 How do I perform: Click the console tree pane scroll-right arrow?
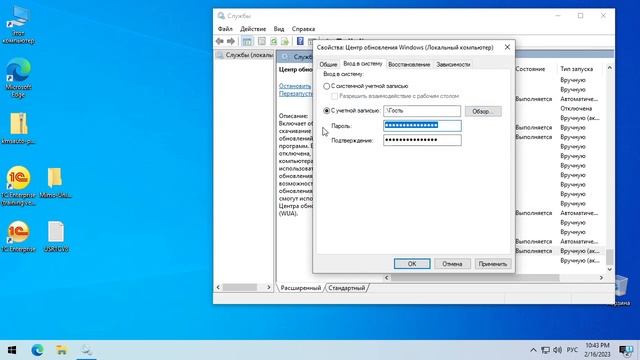[x=269, y=287]
